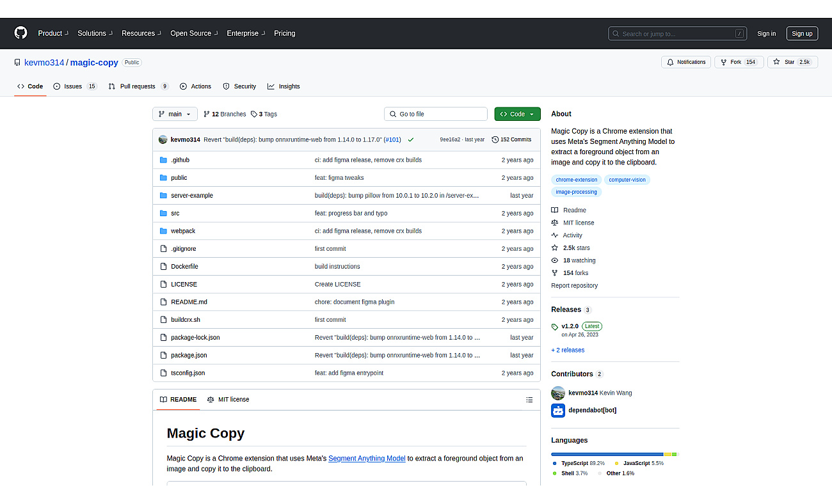Open the Enterprise dropdown

pos(246,33)
